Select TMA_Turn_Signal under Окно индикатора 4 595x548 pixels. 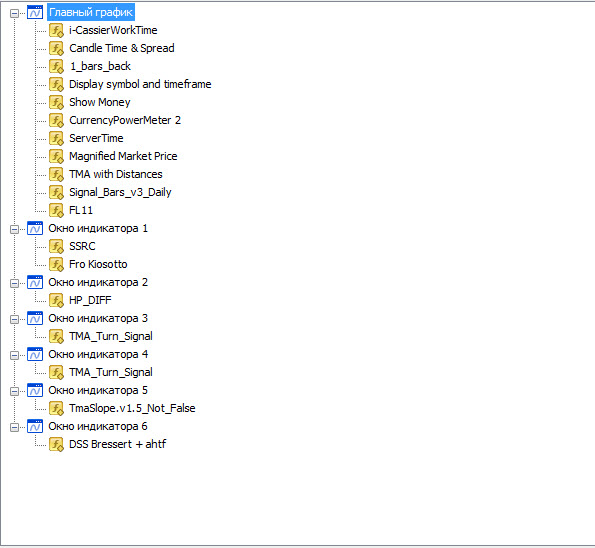[x=111, y=372]
